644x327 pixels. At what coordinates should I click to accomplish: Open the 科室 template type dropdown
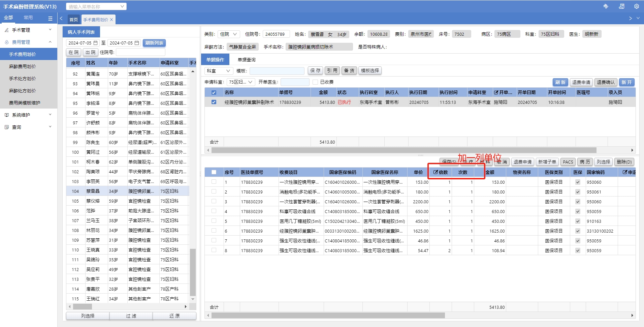pyautogui.click(x=219, y=70)
